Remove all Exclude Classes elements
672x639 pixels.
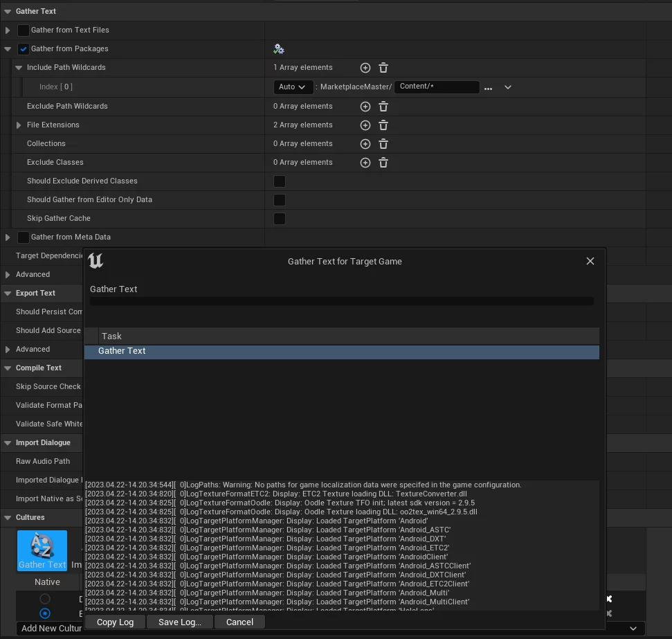(x=383, y=163)
